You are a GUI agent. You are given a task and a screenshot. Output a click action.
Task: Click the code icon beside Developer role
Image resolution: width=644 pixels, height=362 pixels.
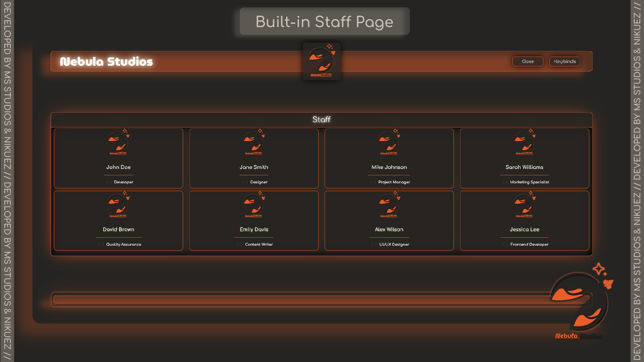pos(108,182)
